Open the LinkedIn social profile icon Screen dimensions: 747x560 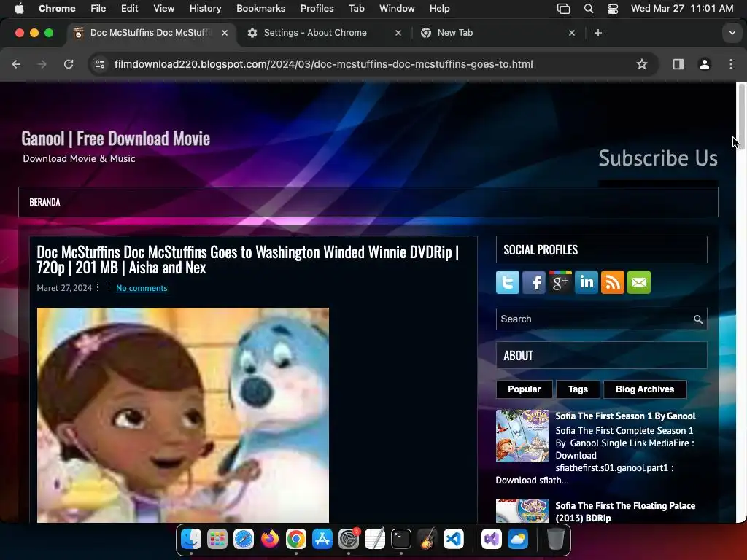point(586,282)
